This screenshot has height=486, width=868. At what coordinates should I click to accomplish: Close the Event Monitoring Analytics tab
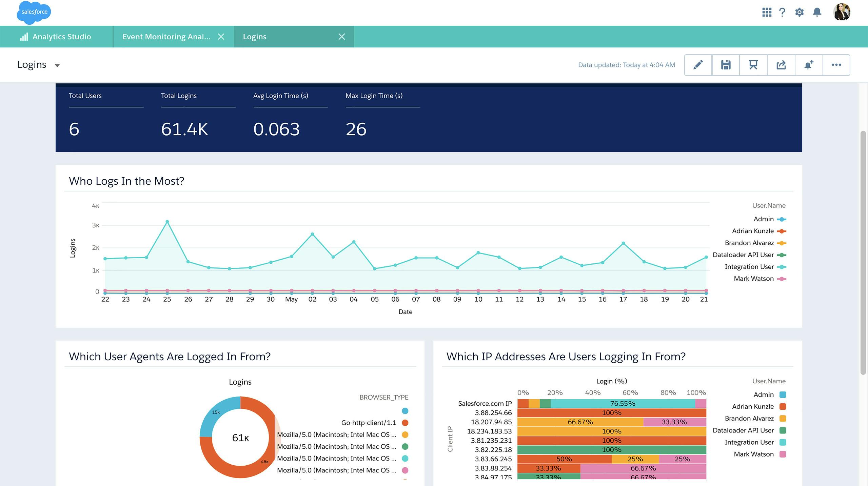pos(220,36)
